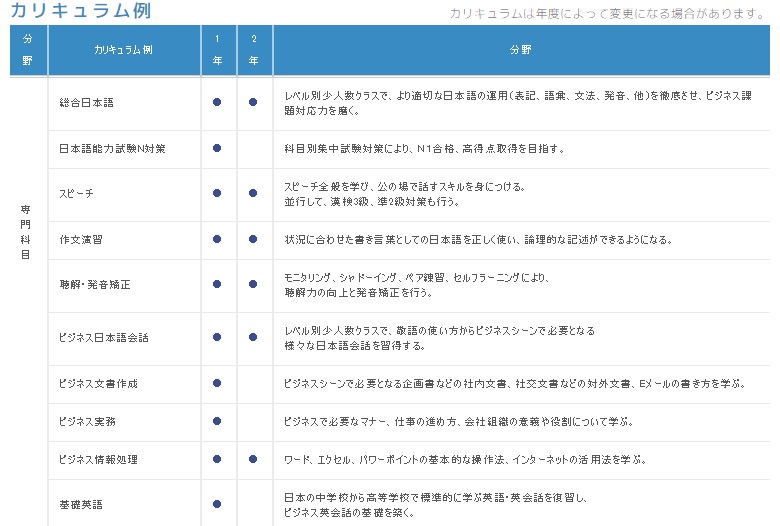The image size is (780, 526).
Task: Select the スピーチ course name
Action: pyautogui.click(x=78, y=194)
